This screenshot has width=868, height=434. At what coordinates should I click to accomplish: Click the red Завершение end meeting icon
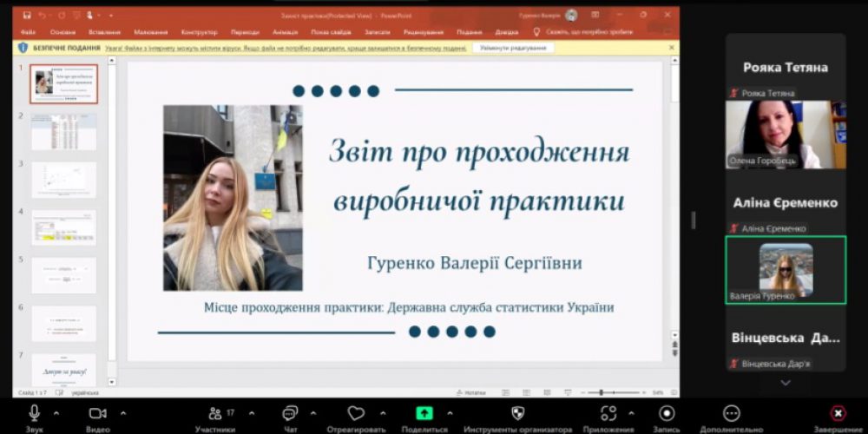click(838, 413)
